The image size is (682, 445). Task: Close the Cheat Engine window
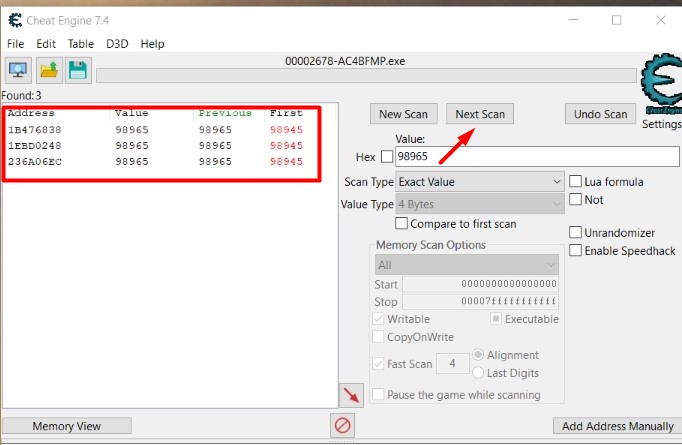(x=661, y=20)
